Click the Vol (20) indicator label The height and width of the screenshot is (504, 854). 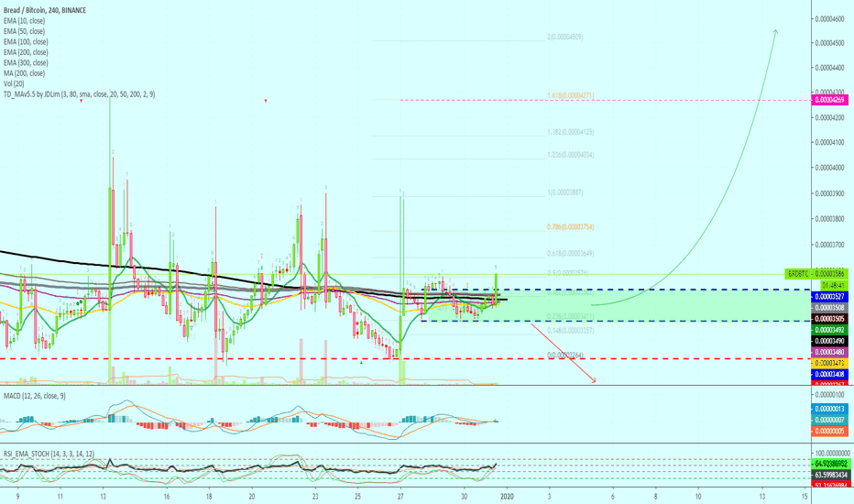(x=14, y=83)
